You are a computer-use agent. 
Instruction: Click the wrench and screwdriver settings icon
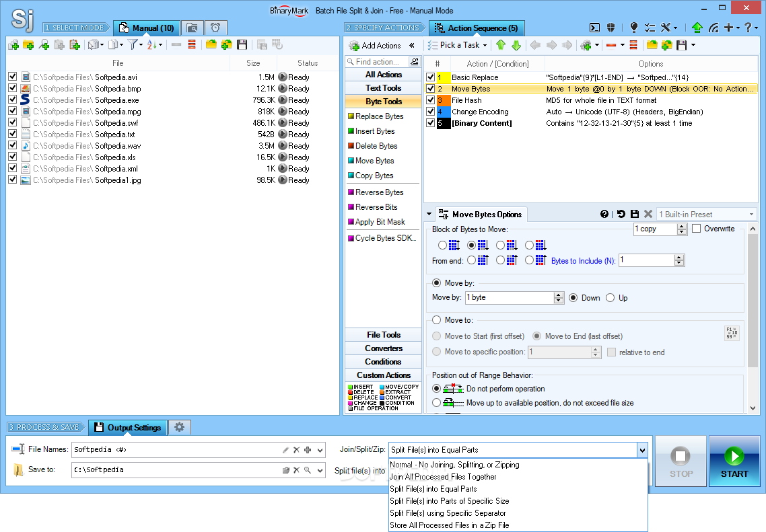666,28
